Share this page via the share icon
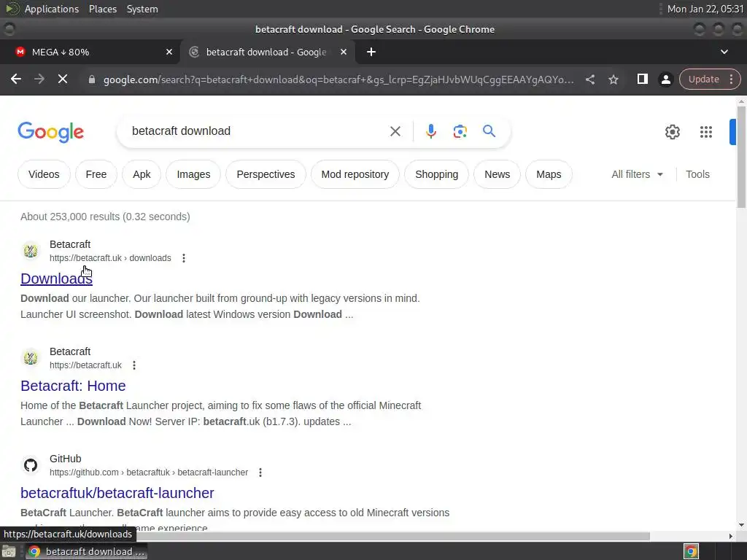747x560 pixels. pos(589,79)
